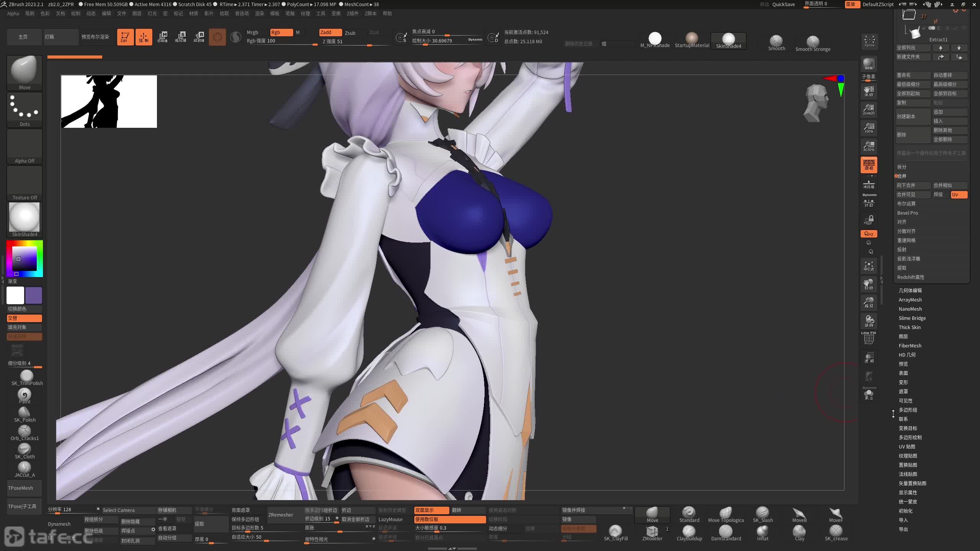Switch to the 灯箱 lightbox tab
The height and width of the screenshot is (551, 980).
[x=60, y=37]
